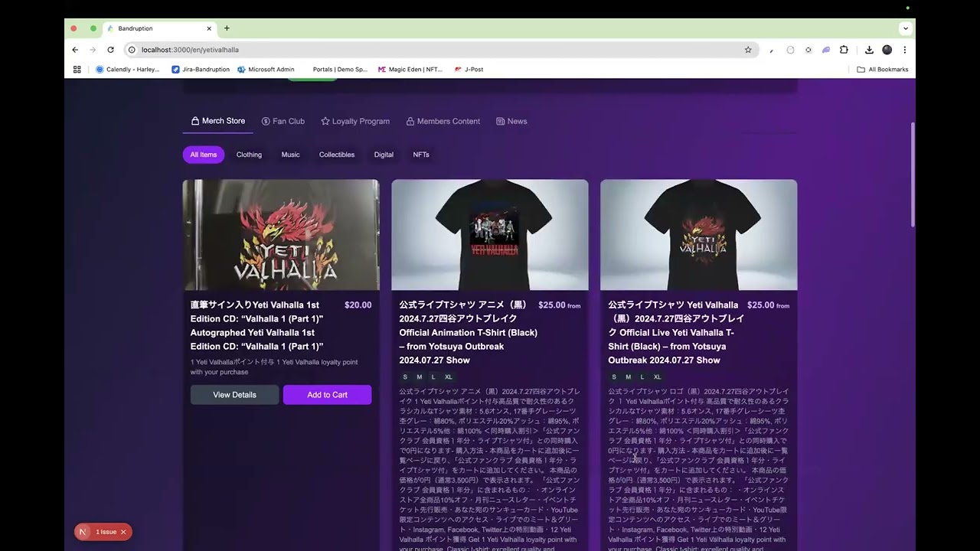Screen dimensions: 980x551
Task: Expand the tab search dropdown arrow
Action: click(x=906, y=28)
